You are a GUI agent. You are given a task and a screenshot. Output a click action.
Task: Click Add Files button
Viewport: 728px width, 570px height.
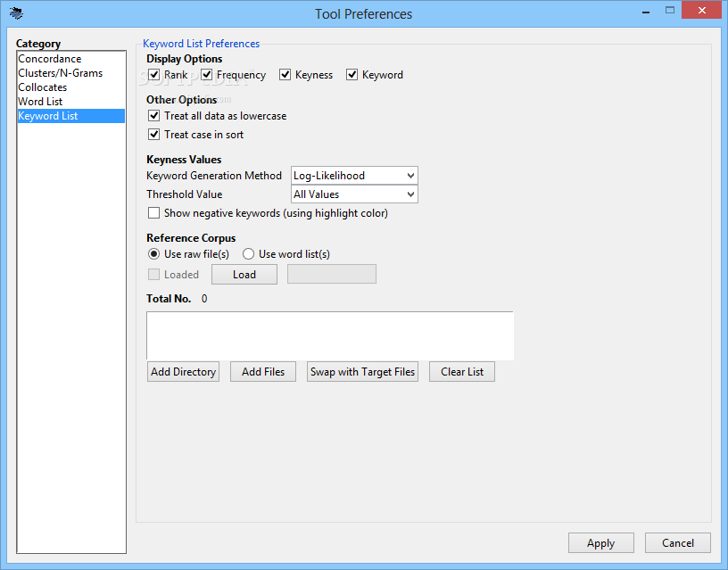click(263, 372)
